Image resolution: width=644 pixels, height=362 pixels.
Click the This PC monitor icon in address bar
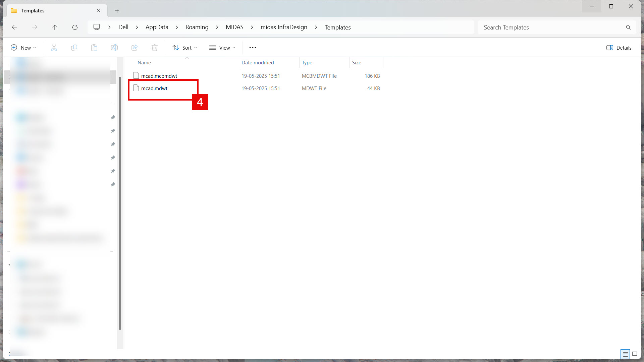[97, 27]
